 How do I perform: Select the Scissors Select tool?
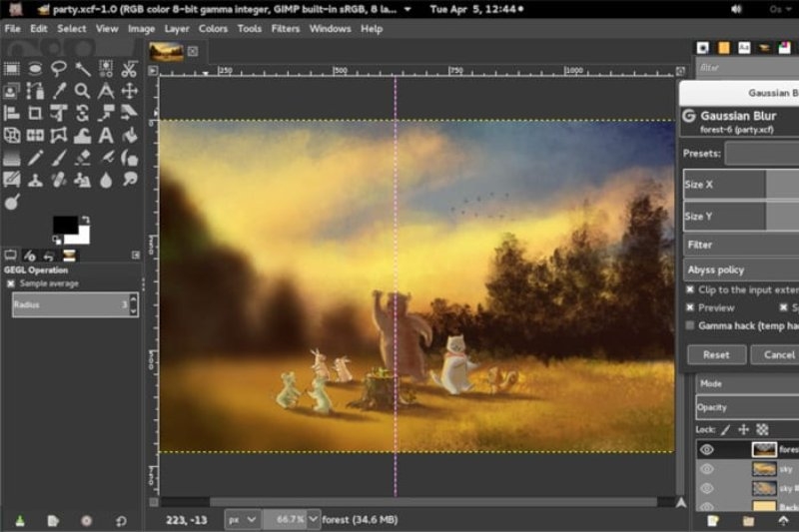pos(130,68)
